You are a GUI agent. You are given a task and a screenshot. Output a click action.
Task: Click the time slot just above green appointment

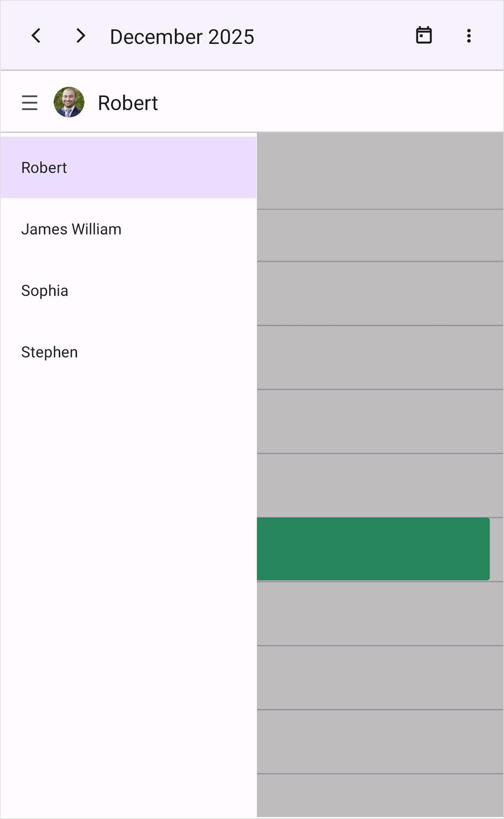point(380,485)
